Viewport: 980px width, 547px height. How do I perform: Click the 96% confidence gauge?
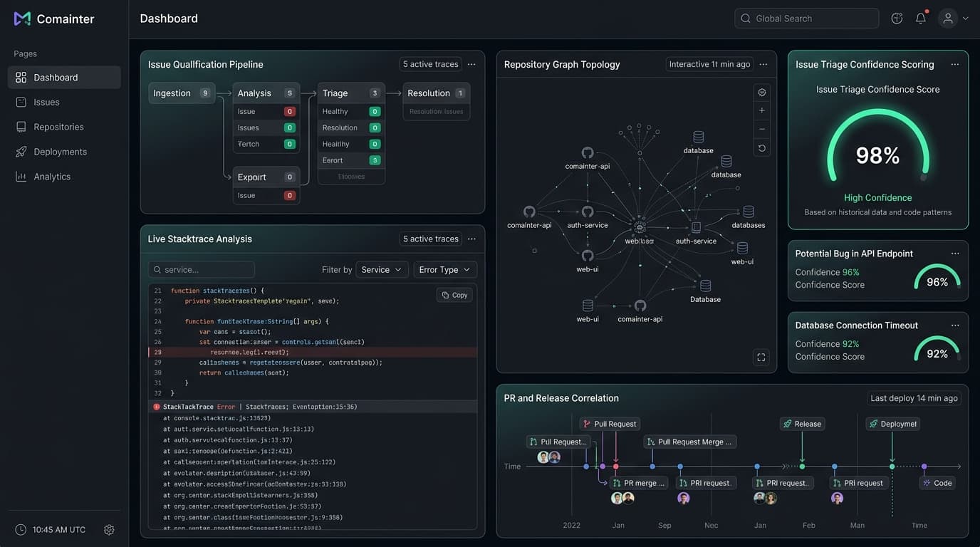tap(937, 278)
